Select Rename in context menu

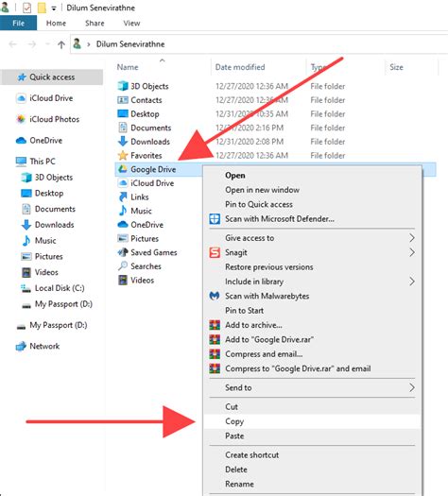(x=312, y=484)
